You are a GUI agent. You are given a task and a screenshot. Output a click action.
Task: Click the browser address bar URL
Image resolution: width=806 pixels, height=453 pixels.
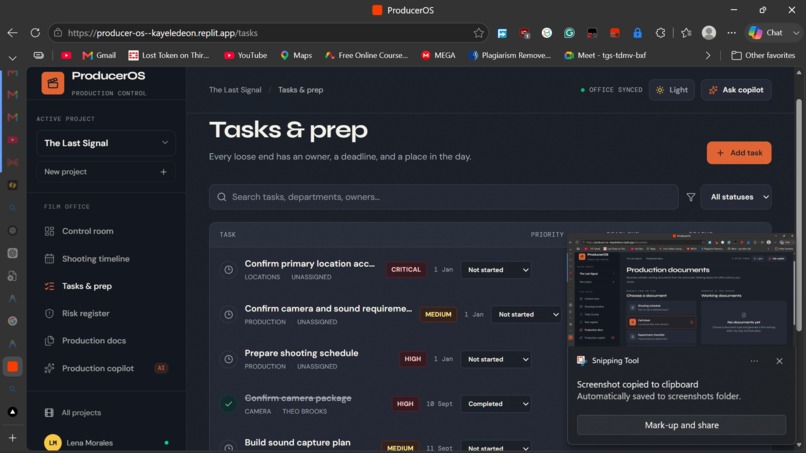pos(162,33)
